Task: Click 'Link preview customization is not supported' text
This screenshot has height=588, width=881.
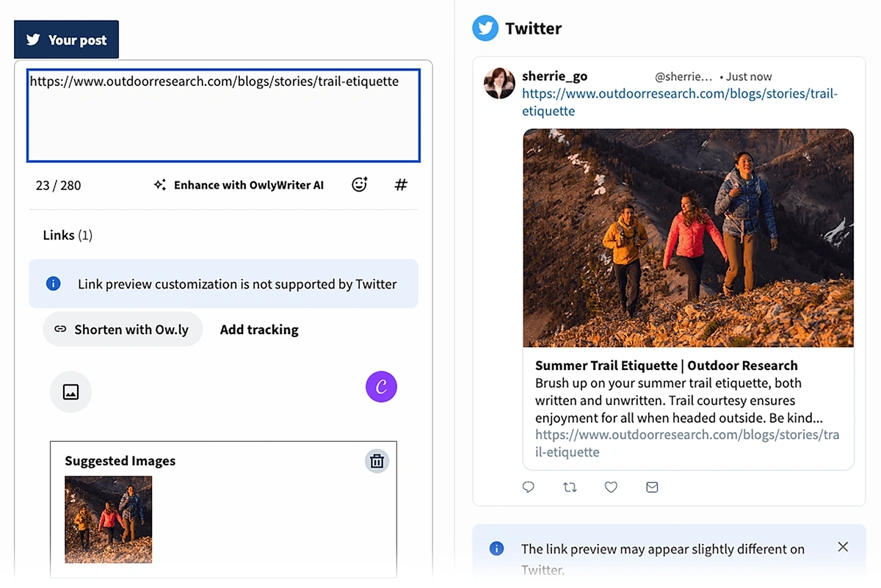Action: coord(237,284)
